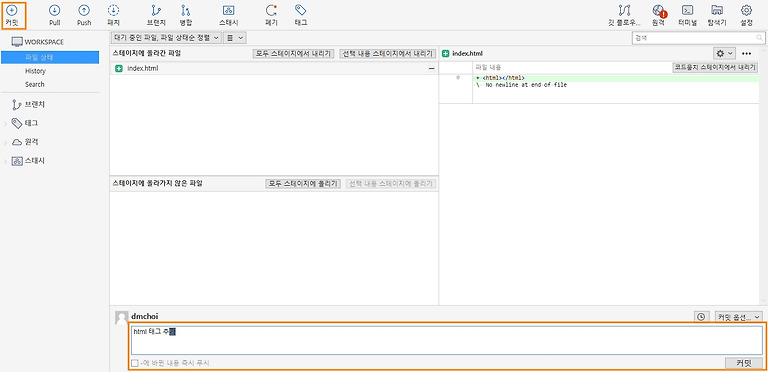The height and width of the screenshot is (372, 768).
Task: Expand the 스태시 section in the sidebar
Action: pos(5,161)
